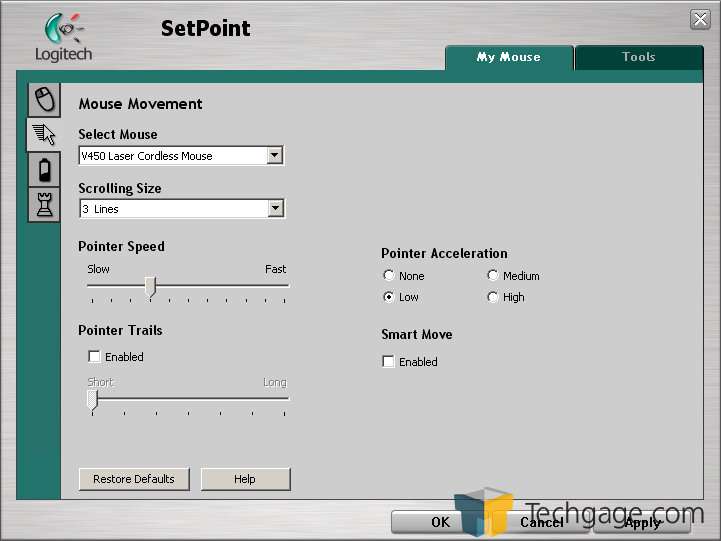Click the Long label of Pointer Trails

click(275, 382)
